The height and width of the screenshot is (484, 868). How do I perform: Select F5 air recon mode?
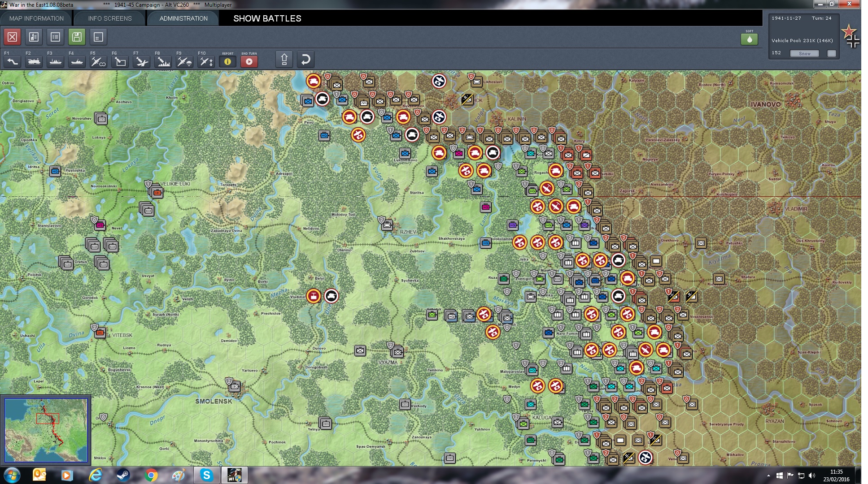[x=98, y=61]
